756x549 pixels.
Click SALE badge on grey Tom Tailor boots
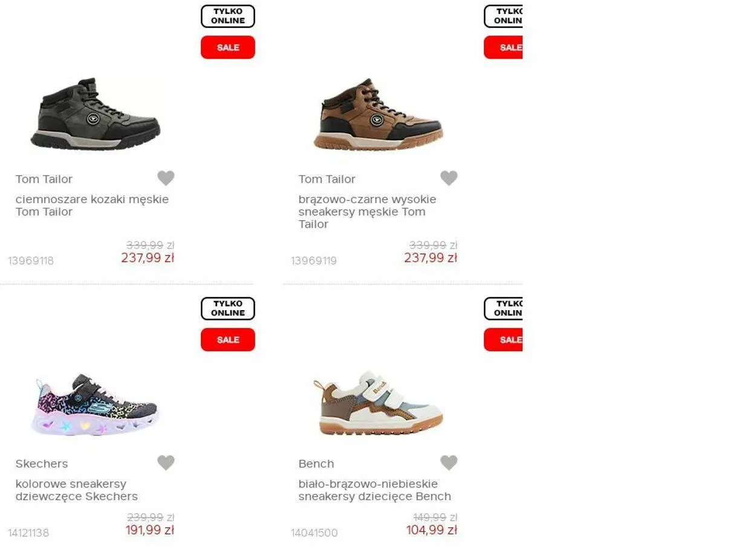pos(228,48)
